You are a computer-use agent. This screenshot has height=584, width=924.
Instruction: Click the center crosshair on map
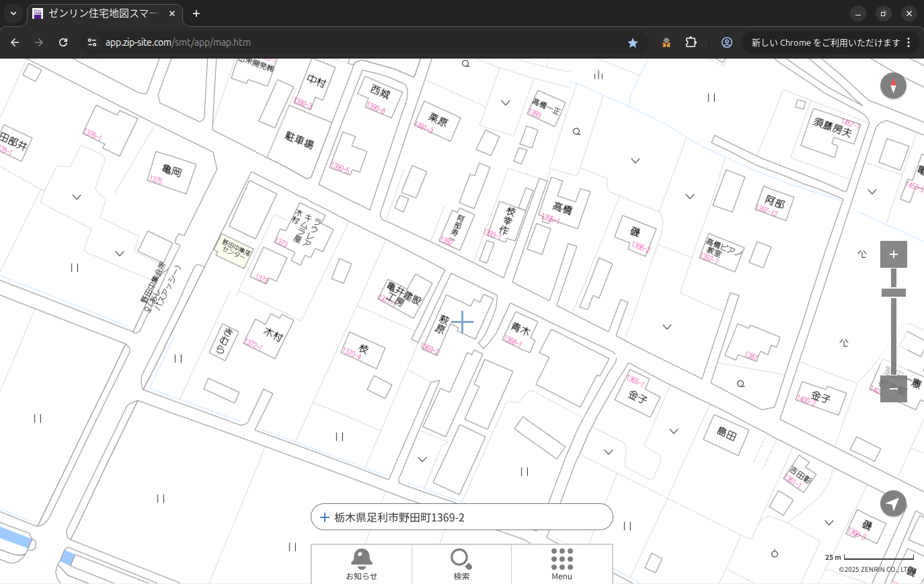pos(462,322)
